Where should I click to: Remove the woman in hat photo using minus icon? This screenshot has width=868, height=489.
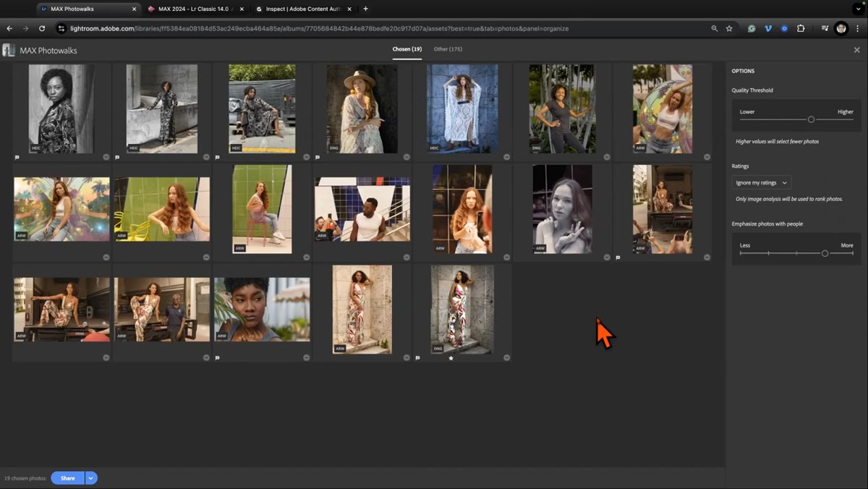407,157
